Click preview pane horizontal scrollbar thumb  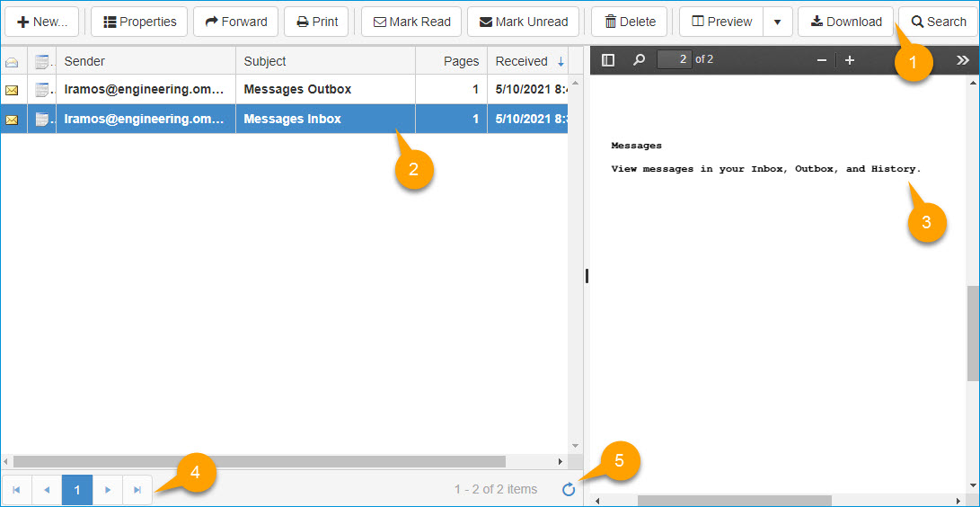[x=735, y=500]
